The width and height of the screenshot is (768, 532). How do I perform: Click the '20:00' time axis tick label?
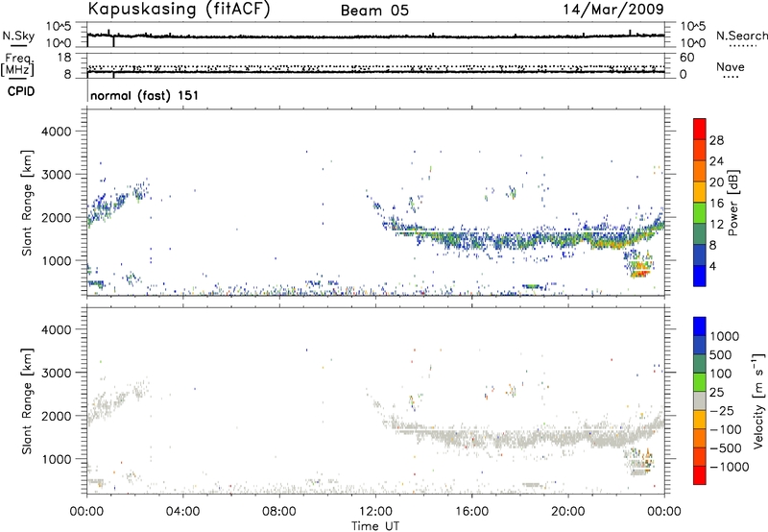567,512
